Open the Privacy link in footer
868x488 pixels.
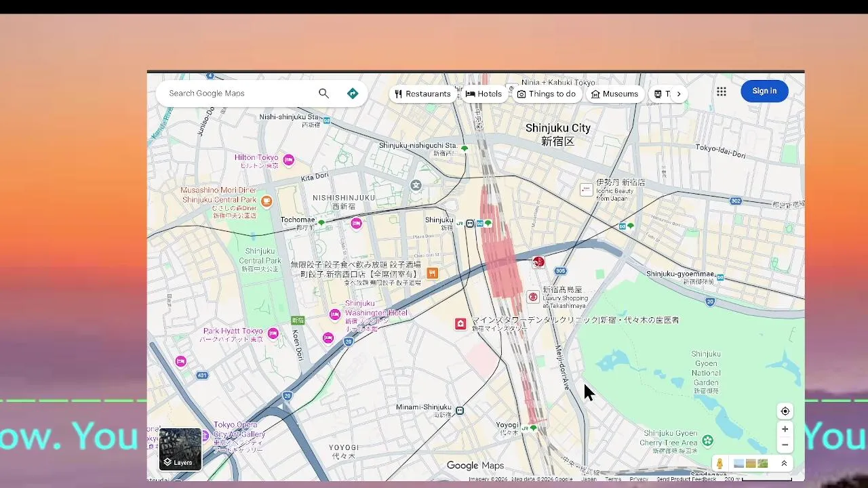pyautogui.click(x=639, y=479)
